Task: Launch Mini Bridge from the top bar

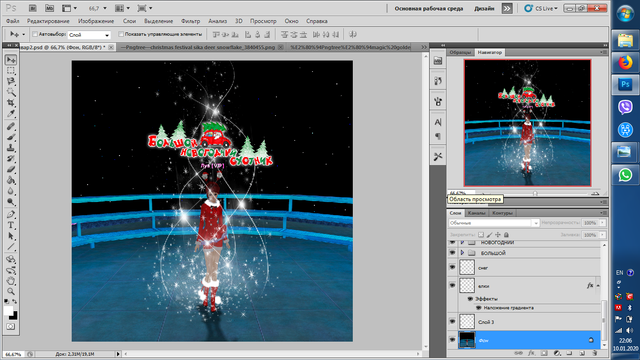Action: coord(49,8)
